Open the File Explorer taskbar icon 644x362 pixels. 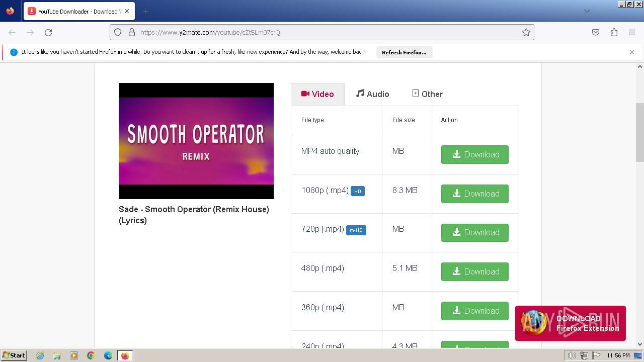[57, 355]
